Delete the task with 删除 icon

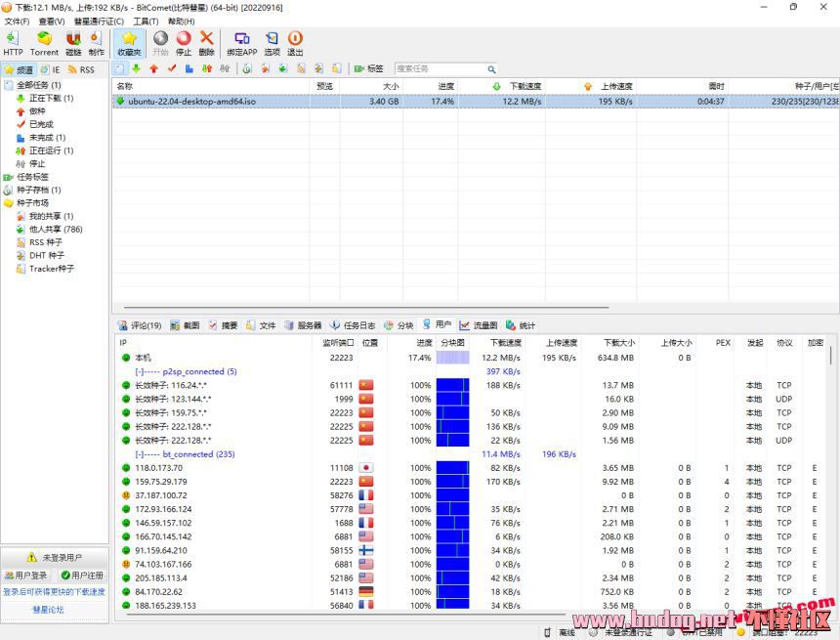click(x=206, y=43)
